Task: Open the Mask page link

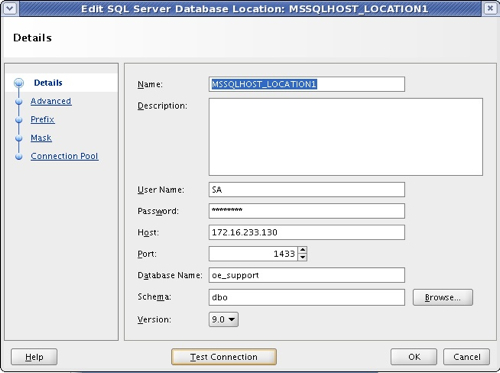Action: point(41,138)
